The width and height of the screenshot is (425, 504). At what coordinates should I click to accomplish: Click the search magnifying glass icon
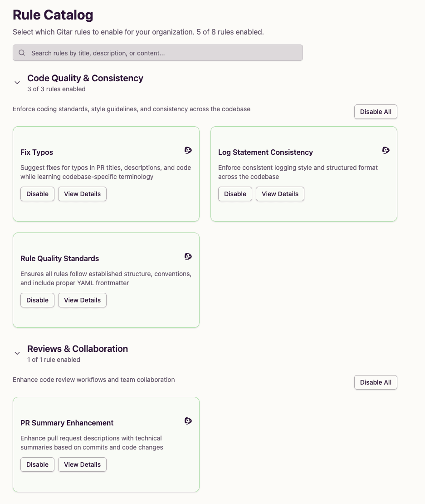21,53
